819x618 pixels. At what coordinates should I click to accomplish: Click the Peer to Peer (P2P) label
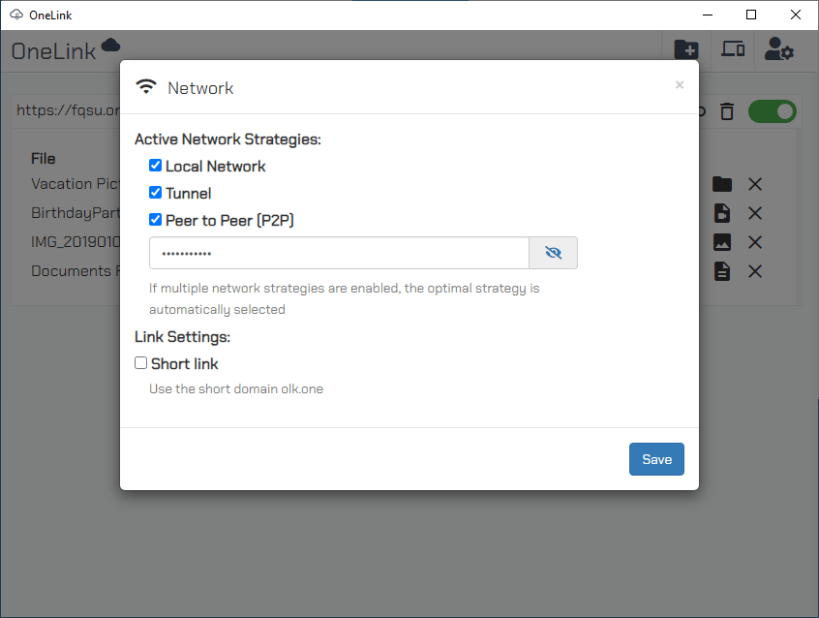click(229, 220)
